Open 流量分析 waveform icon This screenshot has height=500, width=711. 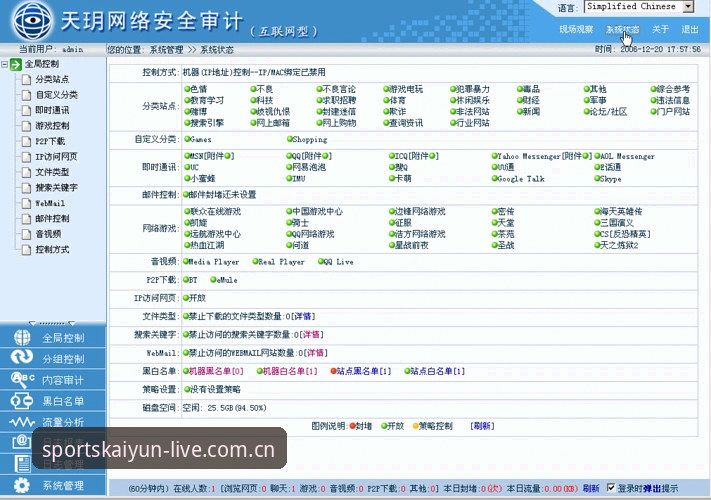tap(22, 422)
